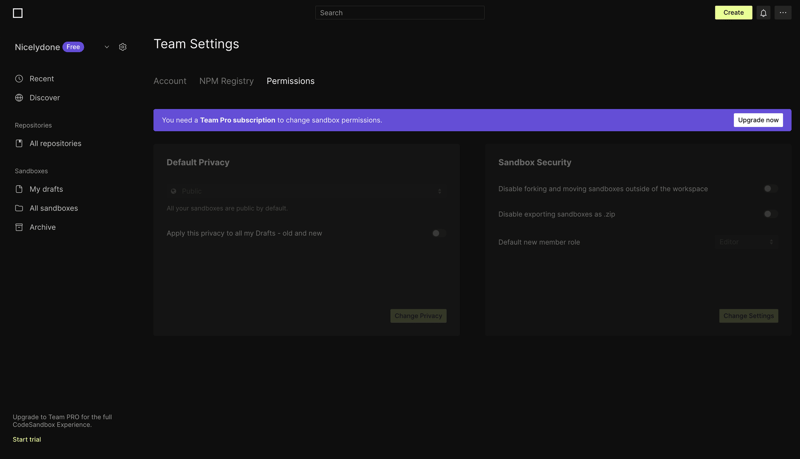Click the All repositories icon
Image resolution: width=800 pixels, height=459 pixels.
click(19, 143)
